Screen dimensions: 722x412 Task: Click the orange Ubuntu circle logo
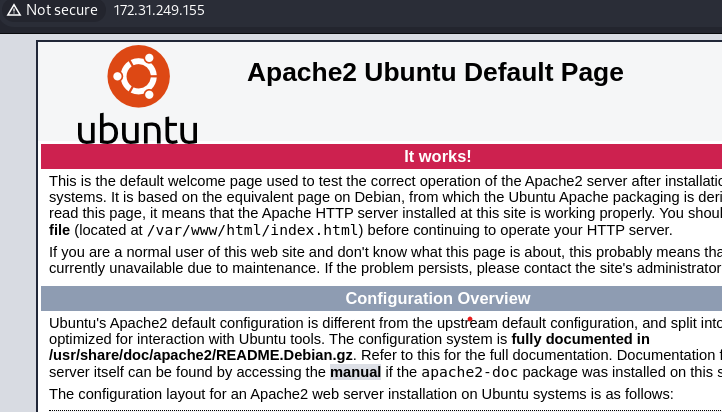click(x=138, y=77)
